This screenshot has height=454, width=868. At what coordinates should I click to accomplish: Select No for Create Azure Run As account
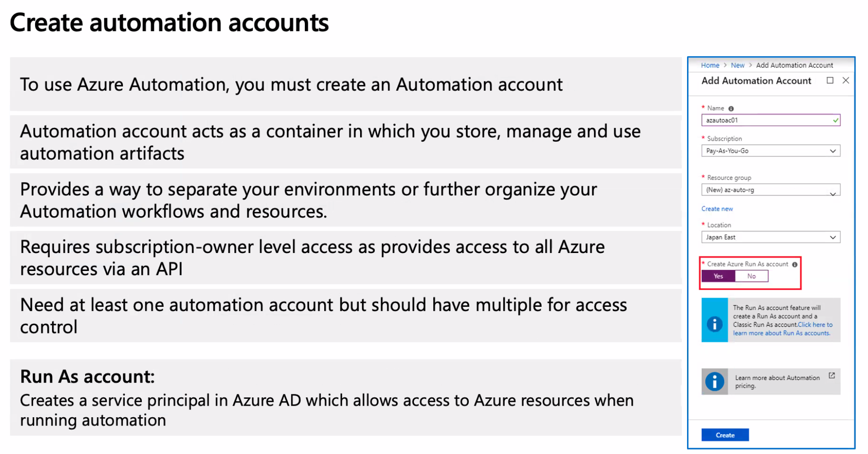point(751,276)
